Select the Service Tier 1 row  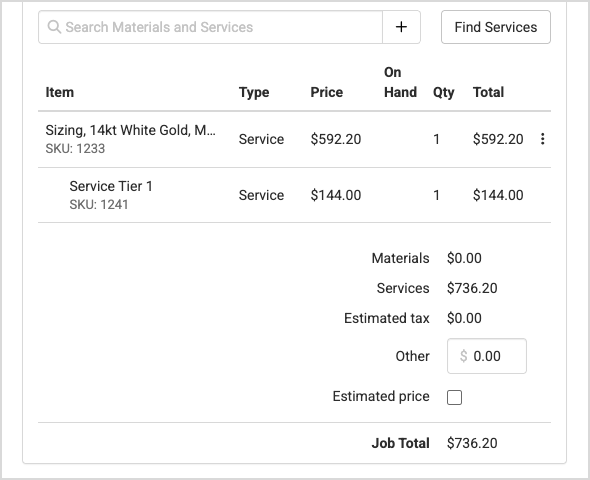coord(294,195)
